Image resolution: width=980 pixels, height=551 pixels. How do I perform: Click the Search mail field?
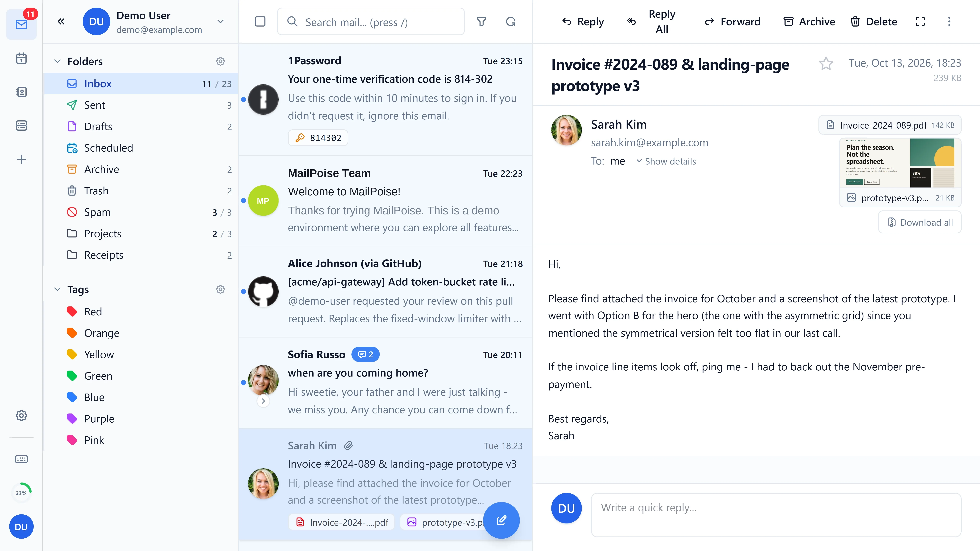coord(371,22)
